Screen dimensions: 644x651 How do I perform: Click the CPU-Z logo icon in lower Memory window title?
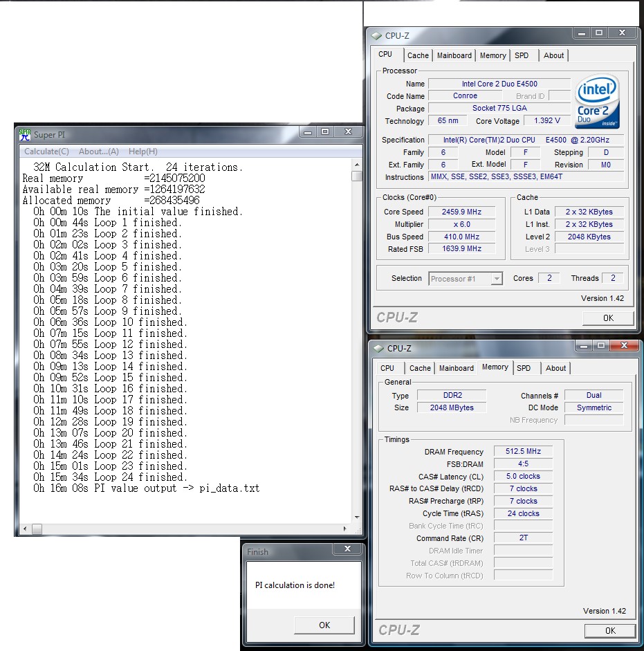tap(378, 349)
